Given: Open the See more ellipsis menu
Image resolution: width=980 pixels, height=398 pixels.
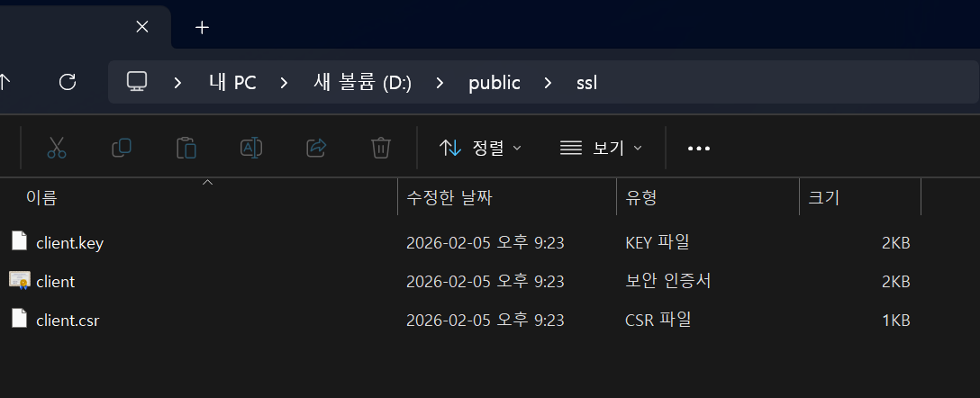Looking at the screenshot, I should (699, 148).
